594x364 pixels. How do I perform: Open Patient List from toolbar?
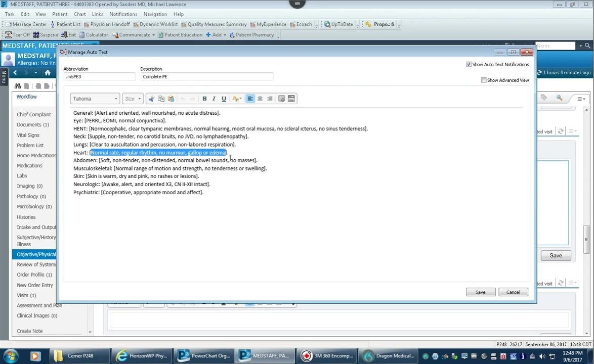[65, 24]
